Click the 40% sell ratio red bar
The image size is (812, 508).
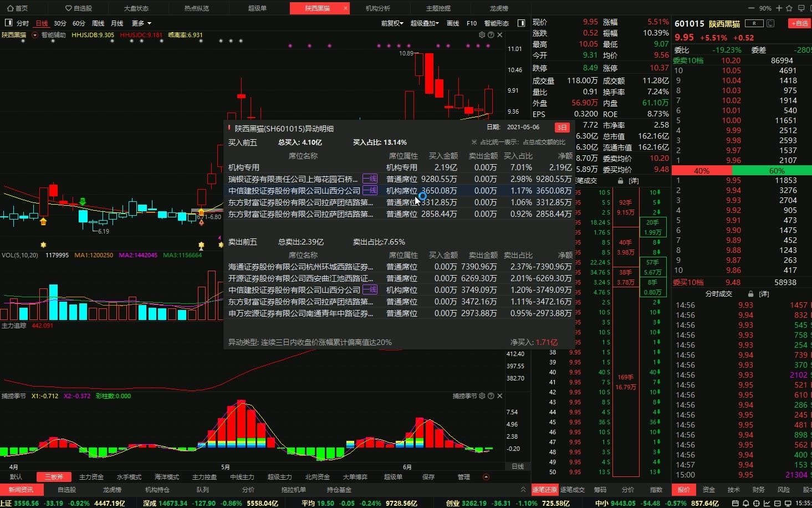702,171
